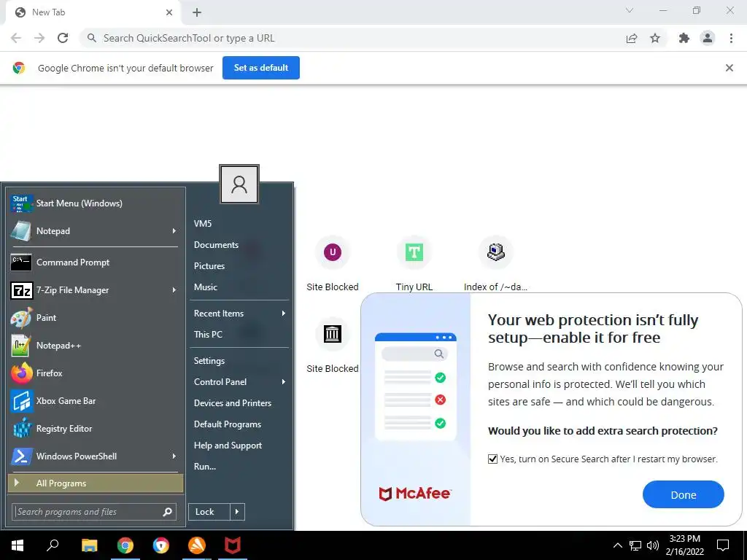Click Set as default button
The height and width of the screenshot is (560, 747).
pos(261,68)
